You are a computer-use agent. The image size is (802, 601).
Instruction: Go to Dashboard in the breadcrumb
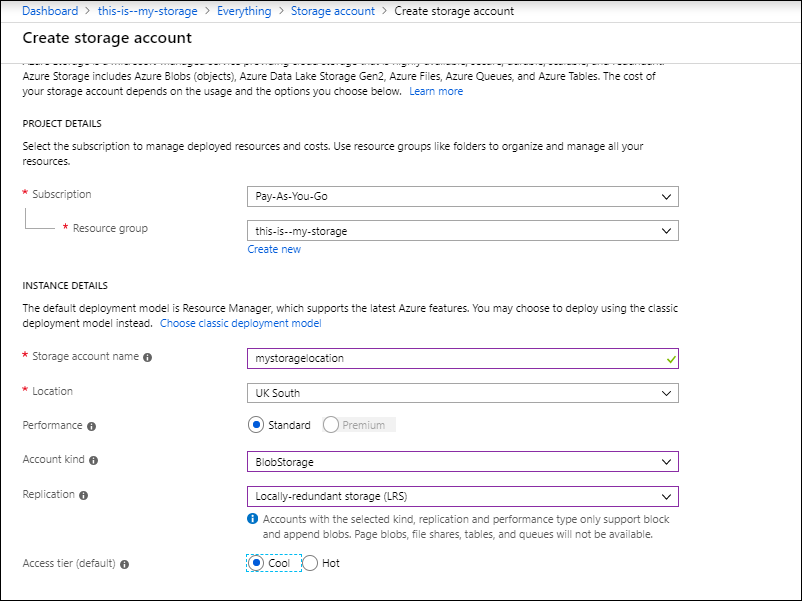pyautogui.click(x=49, y=11)
